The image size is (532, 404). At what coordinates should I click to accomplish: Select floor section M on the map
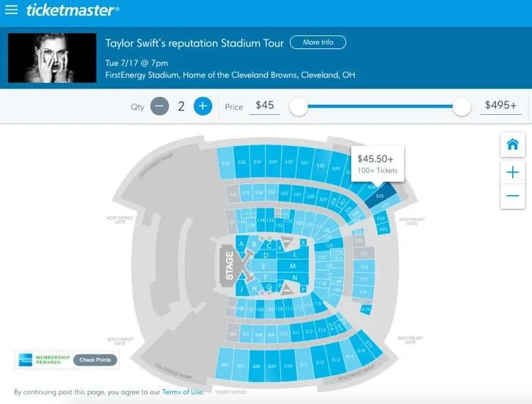292,266
